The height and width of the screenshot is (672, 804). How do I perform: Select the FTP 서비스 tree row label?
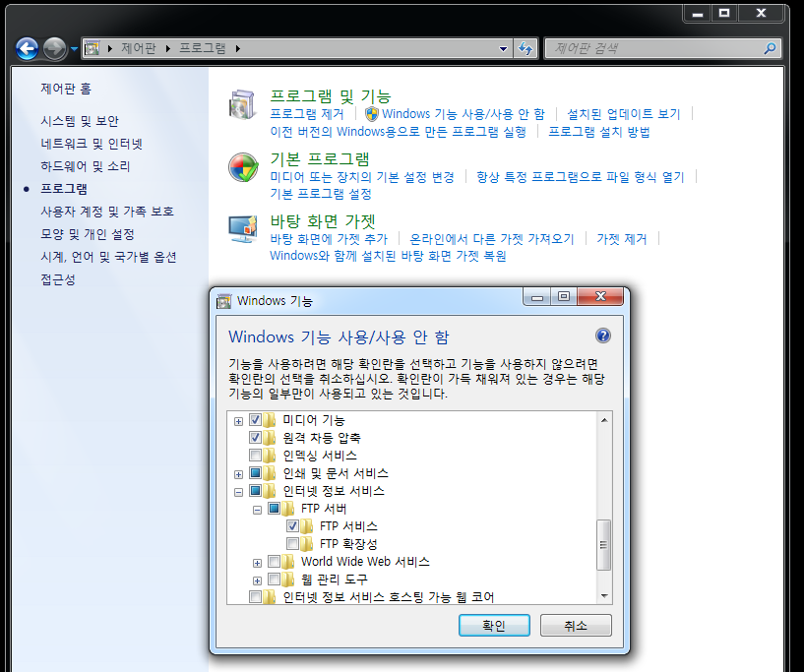click(348, 526)
